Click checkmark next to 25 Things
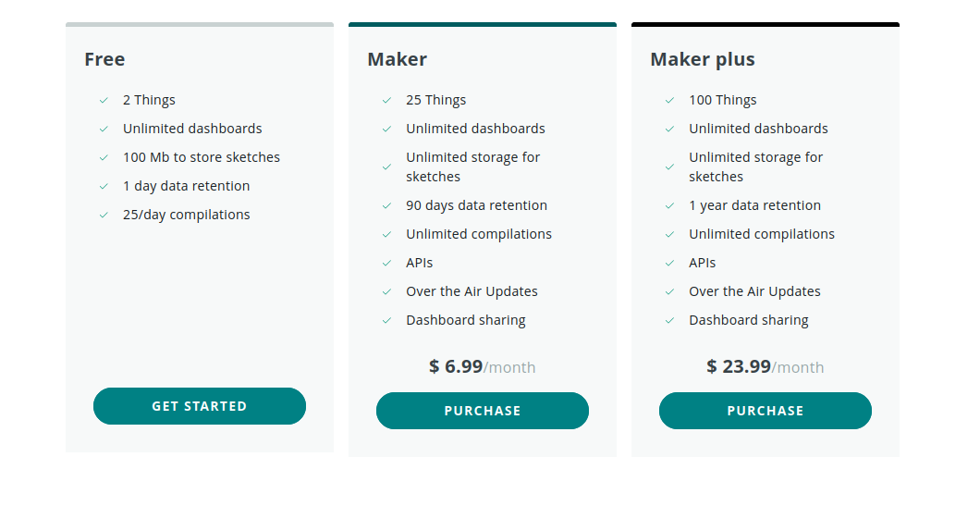This screenshot has width=980, height=506. point(386,100)
